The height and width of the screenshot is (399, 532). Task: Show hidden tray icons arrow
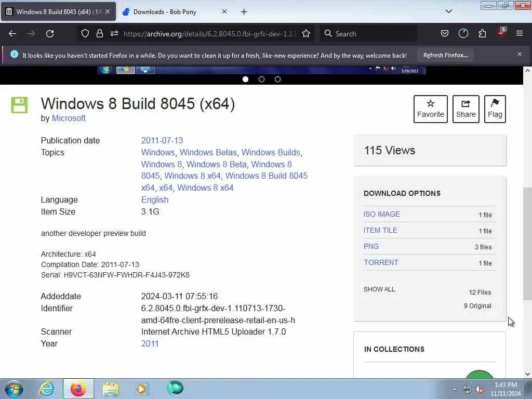(x=454, y=390)
